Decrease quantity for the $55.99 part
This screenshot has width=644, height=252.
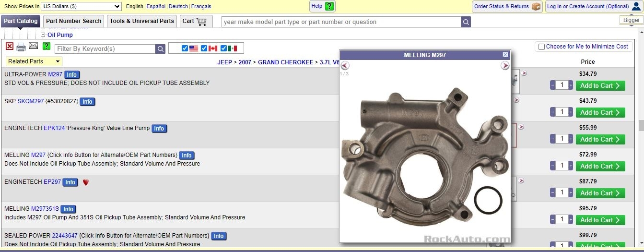click(552, 139)
